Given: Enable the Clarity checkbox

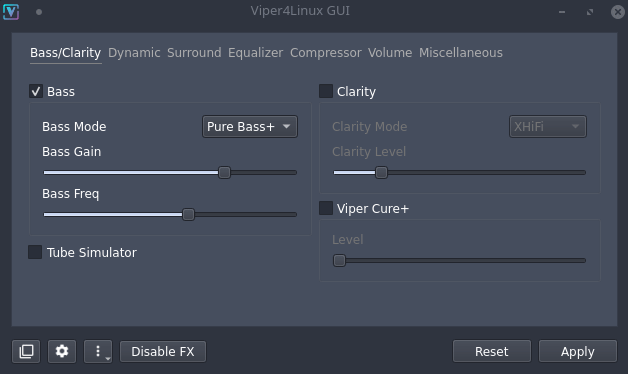Looking at the screenshot, I should click(326, 91).
